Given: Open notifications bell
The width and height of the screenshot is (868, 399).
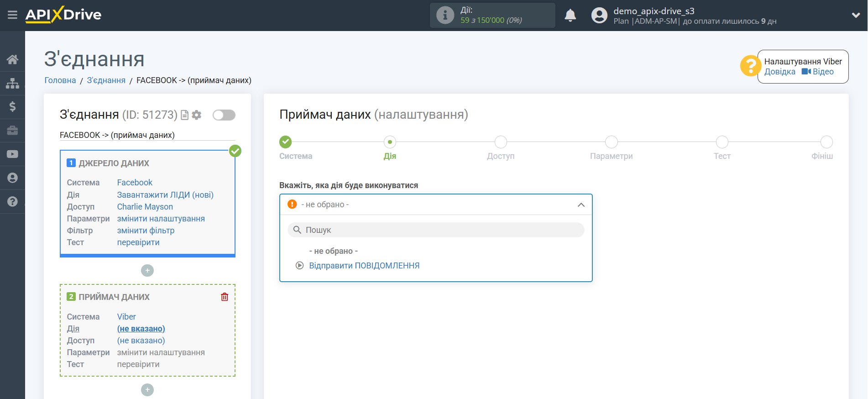Looking at the screenshot, I should coord(570,16).
